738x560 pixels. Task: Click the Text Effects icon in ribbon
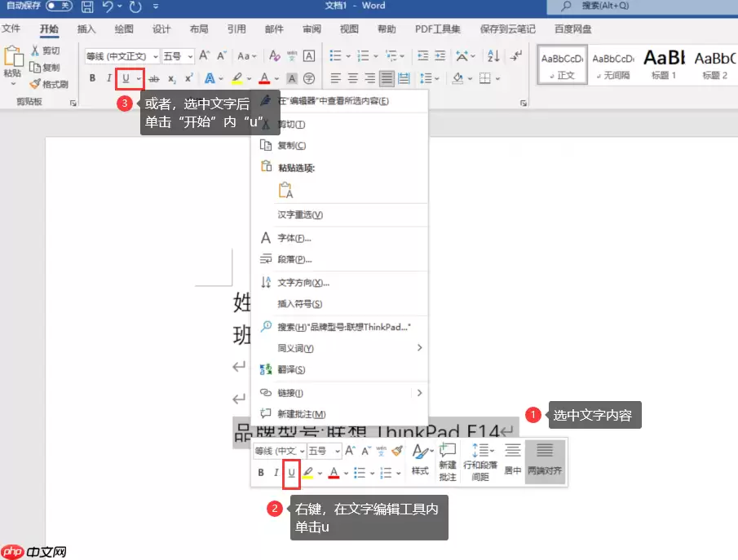[210, 78]
